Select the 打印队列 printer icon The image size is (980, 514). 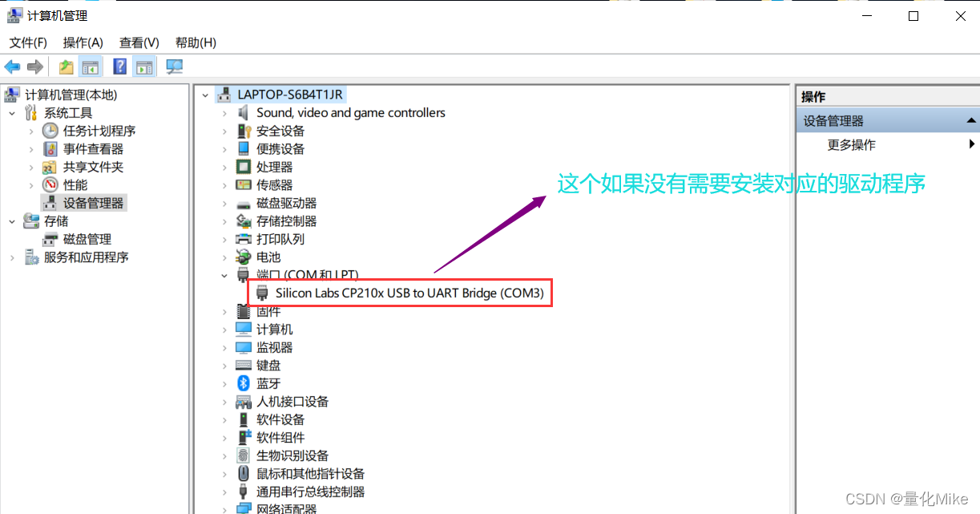point(243,239)
